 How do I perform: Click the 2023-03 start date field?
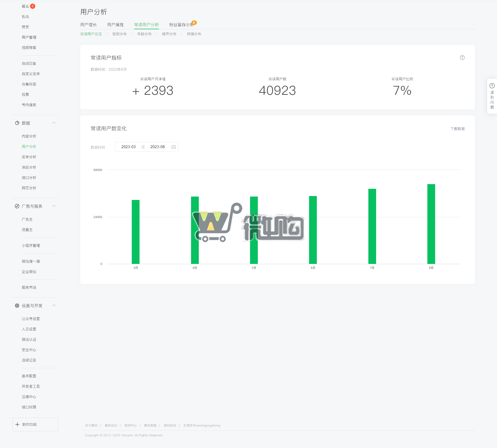click(128, 147)
